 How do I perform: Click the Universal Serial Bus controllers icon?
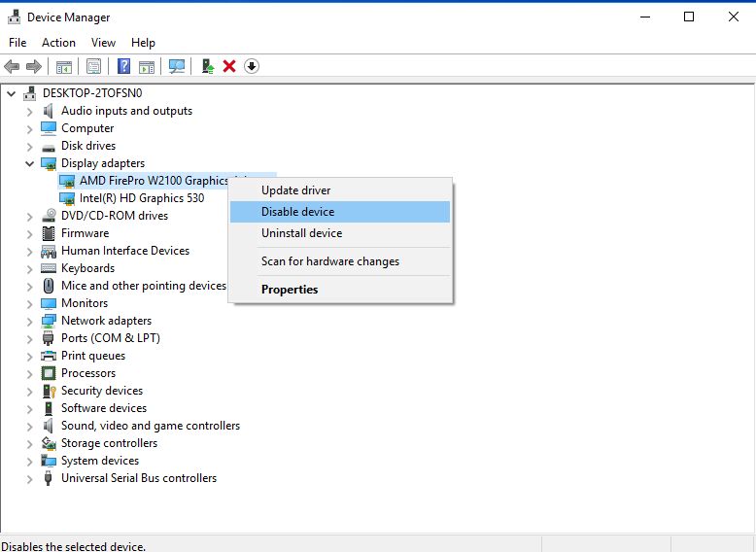click(x=48, y=478)
